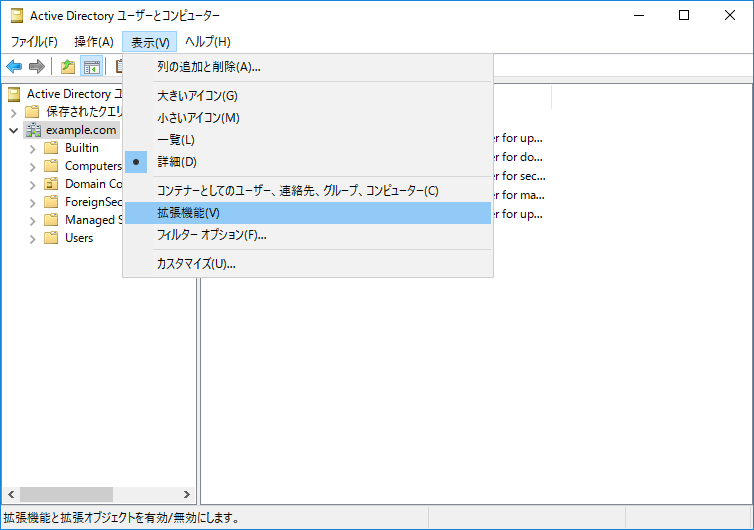Choose 列の追加と削除(A)... menu entry
This screenshot has width=754, height=530.
(308, 67)
